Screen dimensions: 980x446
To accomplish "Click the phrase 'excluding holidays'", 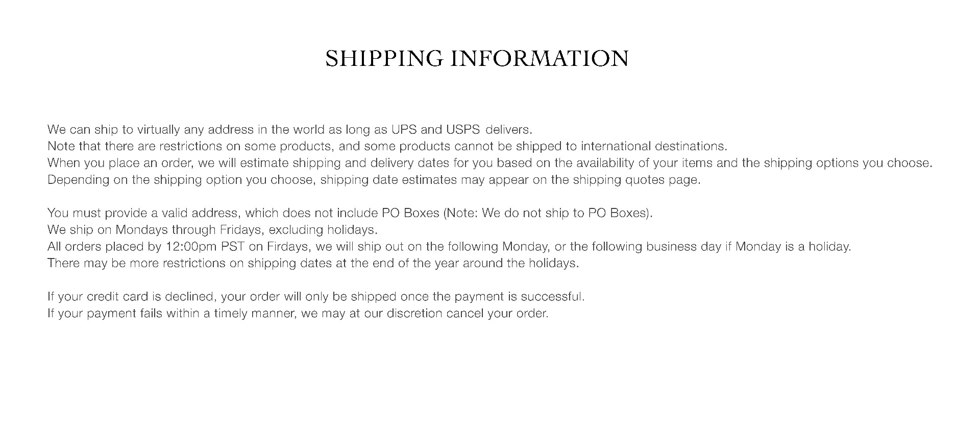I will (323, 230).
